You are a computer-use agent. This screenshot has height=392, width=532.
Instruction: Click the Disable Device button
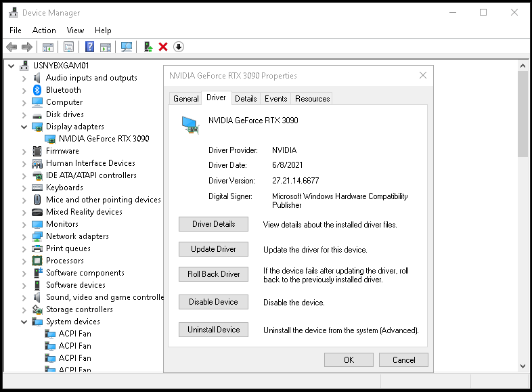213,302
